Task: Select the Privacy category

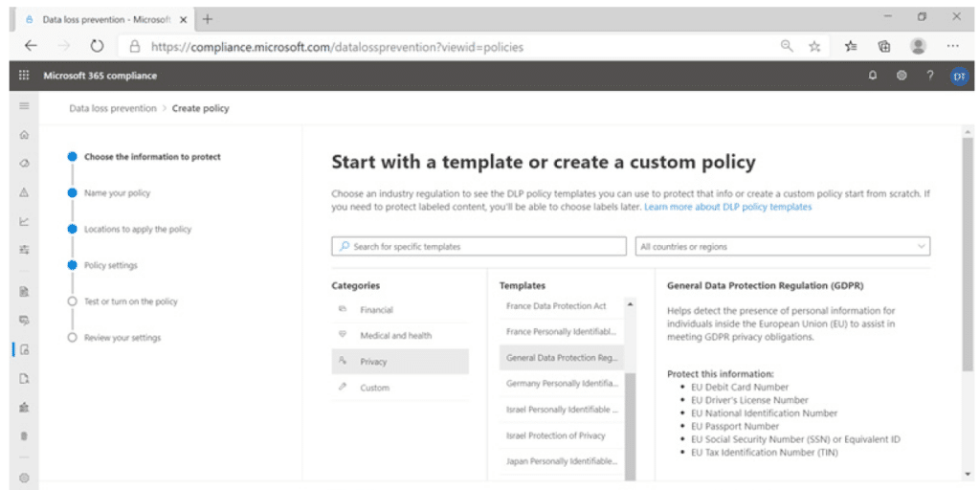Action: tap(400, 361)
